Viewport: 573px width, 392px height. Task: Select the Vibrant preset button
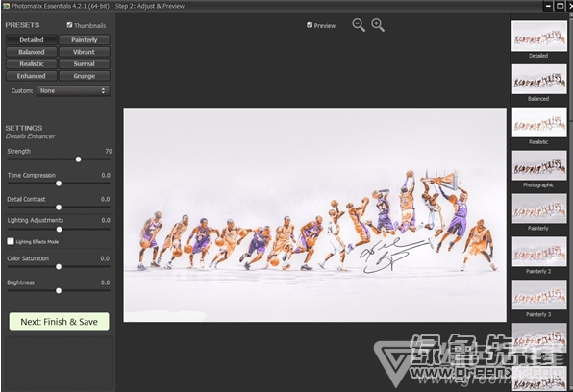click(x=84, y=52)
